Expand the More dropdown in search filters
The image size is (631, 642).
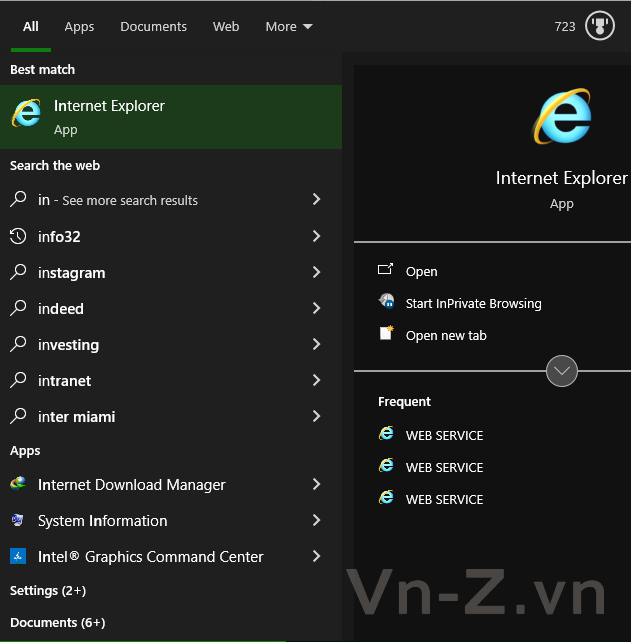tap(289, 27)
